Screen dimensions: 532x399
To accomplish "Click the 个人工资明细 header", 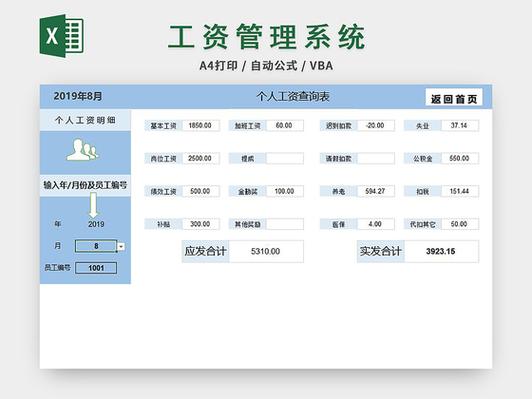I will click(x=85, y=120).
